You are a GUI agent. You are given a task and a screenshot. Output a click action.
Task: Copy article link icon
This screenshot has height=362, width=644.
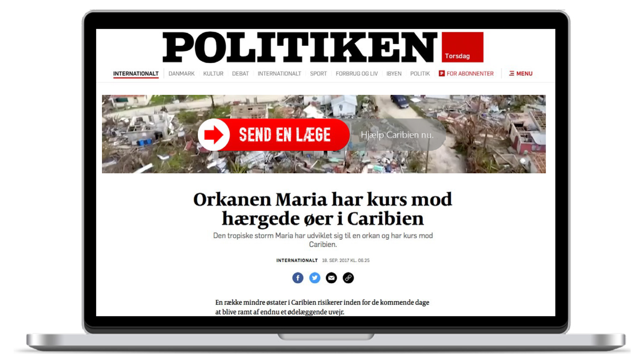point(348,278)
